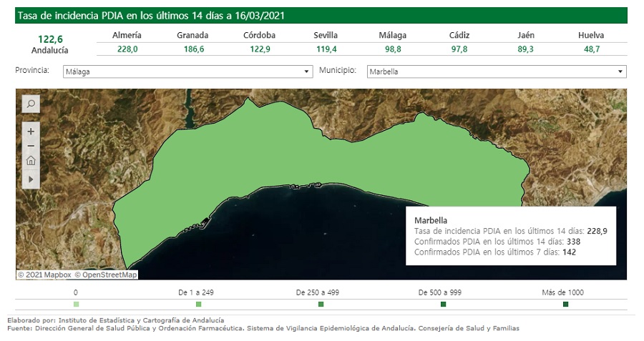This screenshot has width=644, height=341.
Task: Select the Almería province column header
Action: [x=127, y=35]
